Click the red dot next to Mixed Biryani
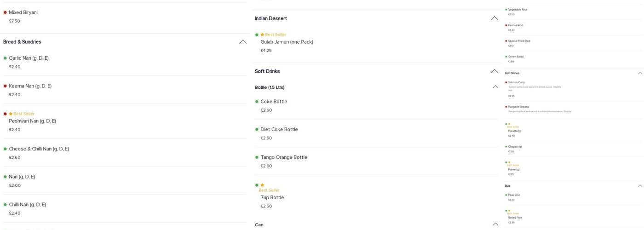The width and height of the screenshot is (644, 230). click(5, 12)
